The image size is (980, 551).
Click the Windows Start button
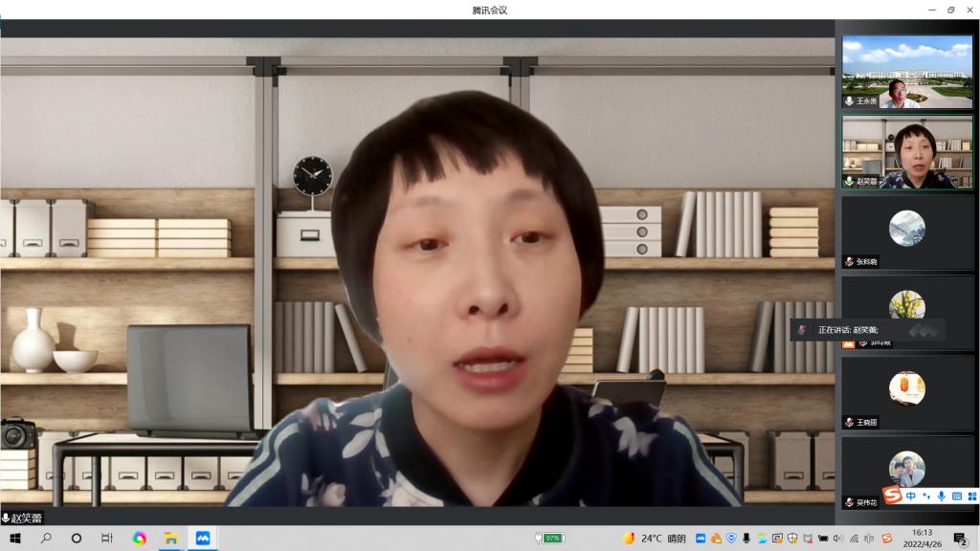tap(15, 538)
